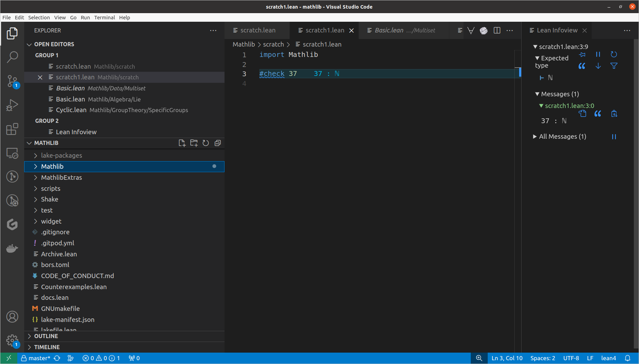Expand the Mathlib folder
The width and height of the screenshot is (639, 364).
(124, 167)
